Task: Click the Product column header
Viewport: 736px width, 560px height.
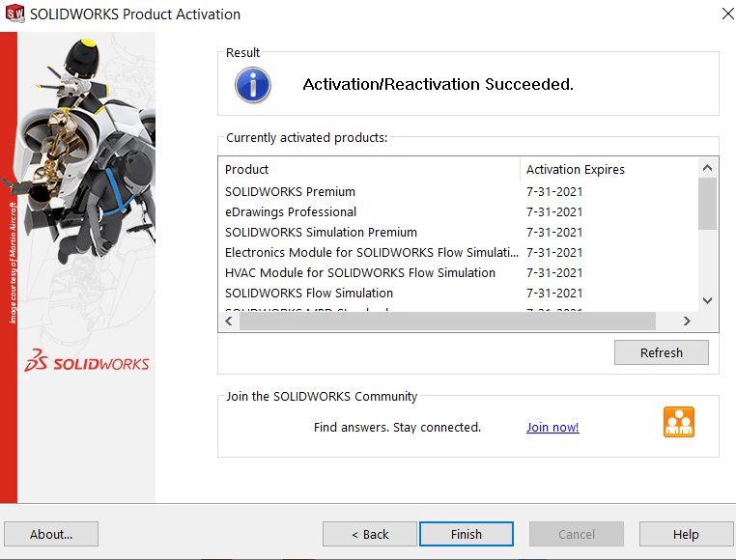Action: [x=369, y=170]
